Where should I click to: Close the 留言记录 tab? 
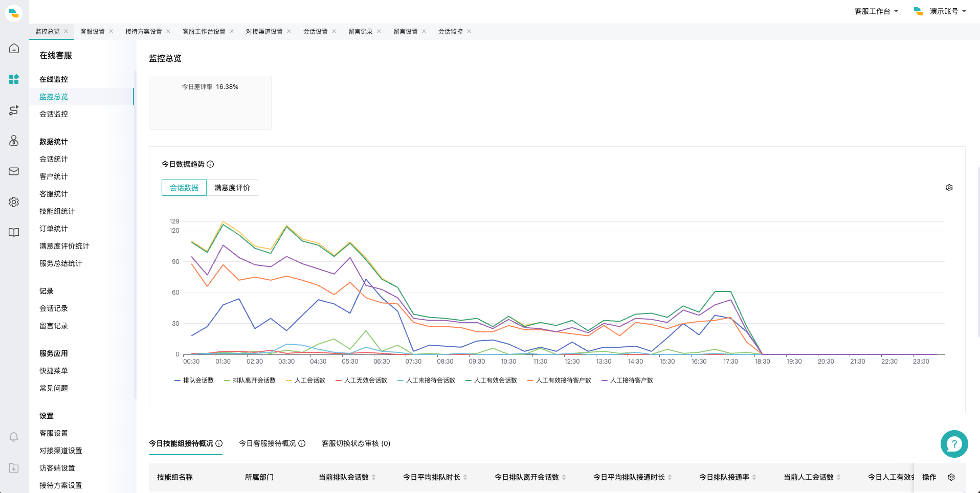coord(379,31)
